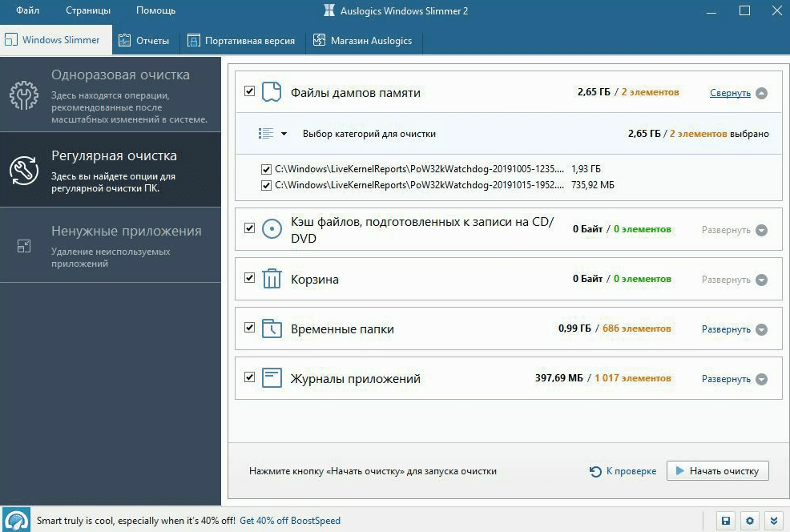Screen dimensions: 790x532
Task: Click the BoostSpeed speedometer promo icon
Action: 15,521
